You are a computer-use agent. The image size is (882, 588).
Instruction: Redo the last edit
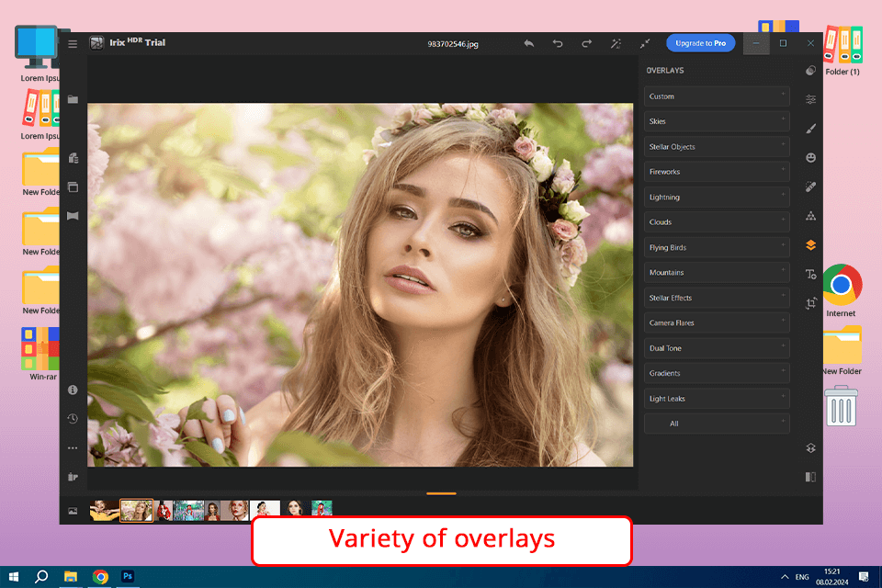[587, 43]
